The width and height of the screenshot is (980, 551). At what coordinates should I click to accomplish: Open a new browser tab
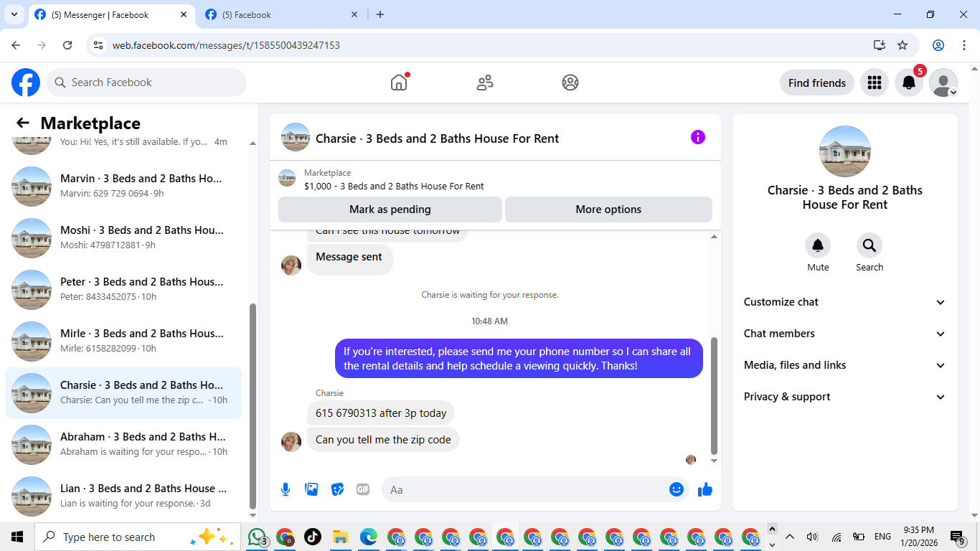380,14
